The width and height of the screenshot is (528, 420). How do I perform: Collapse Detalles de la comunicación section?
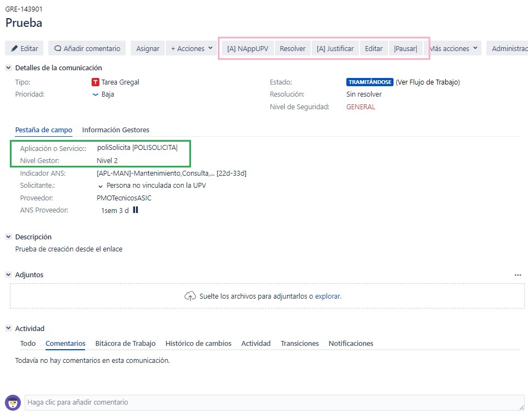(8, 68)
